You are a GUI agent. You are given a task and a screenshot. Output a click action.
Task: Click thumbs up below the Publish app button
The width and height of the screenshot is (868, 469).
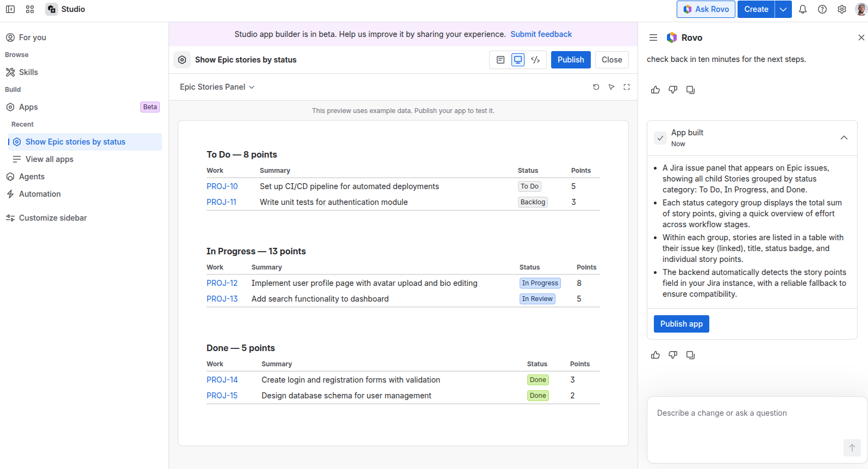pyautogui.click(x=655, y=355)
